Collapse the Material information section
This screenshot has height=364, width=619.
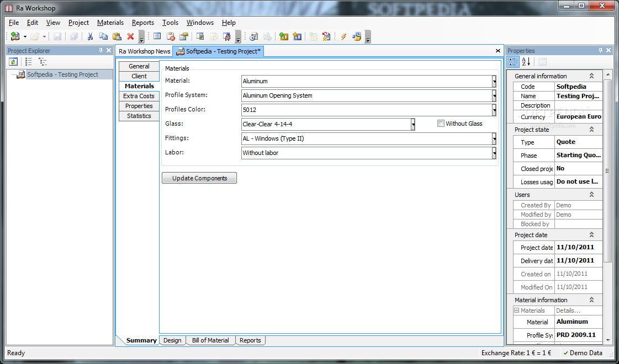coord(591,299)
